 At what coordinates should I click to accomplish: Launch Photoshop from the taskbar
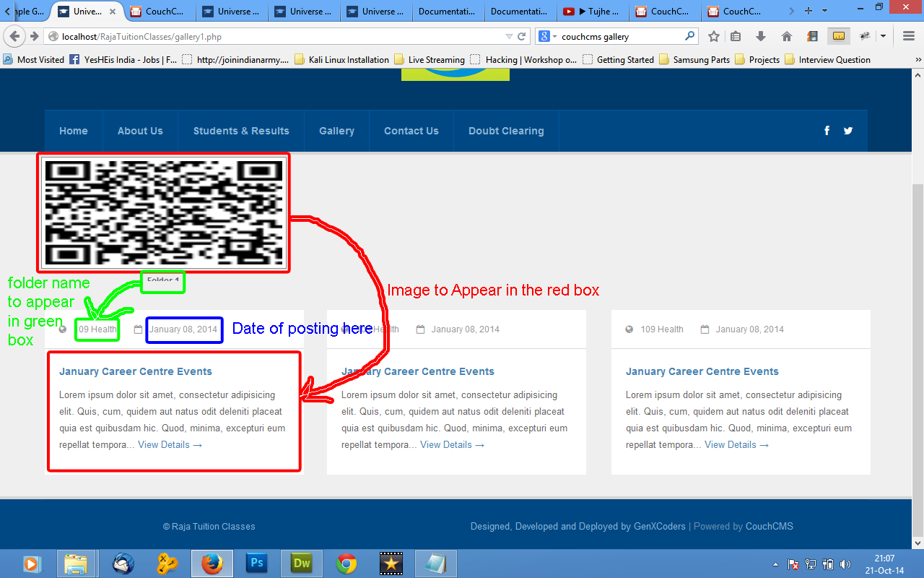256,564
